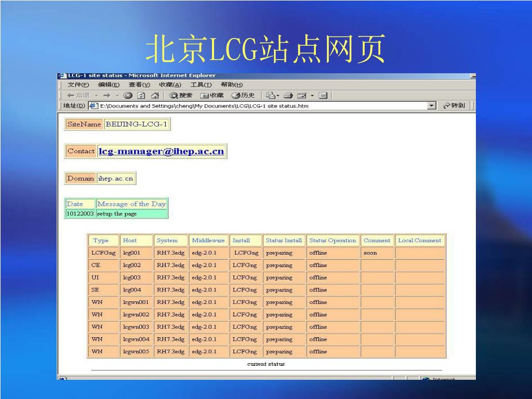Screen dimensions: 532x399
Task: Expand the Back button history dropdown
Action: 96,96
